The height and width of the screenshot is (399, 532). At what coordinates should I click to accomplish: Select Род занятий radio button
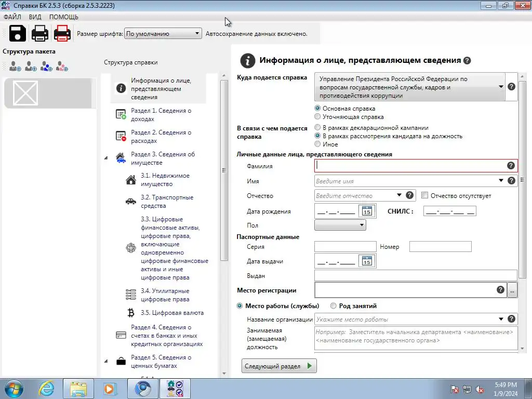click(334, 305)
